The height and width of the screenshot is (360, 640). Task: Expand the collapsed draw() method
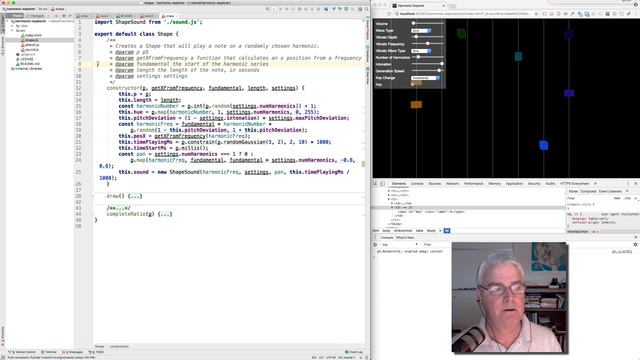point(135,196)
